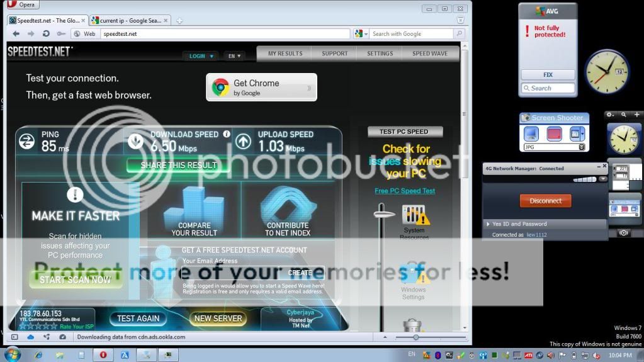Screen dimensions: 644x362
Task: Open Opera from the Windows taskbar
Action: click(x=103, y=355)
